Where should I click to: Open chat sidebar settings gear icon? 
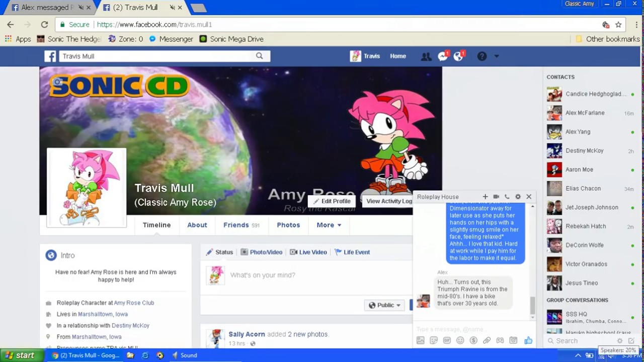pos(620,341)
